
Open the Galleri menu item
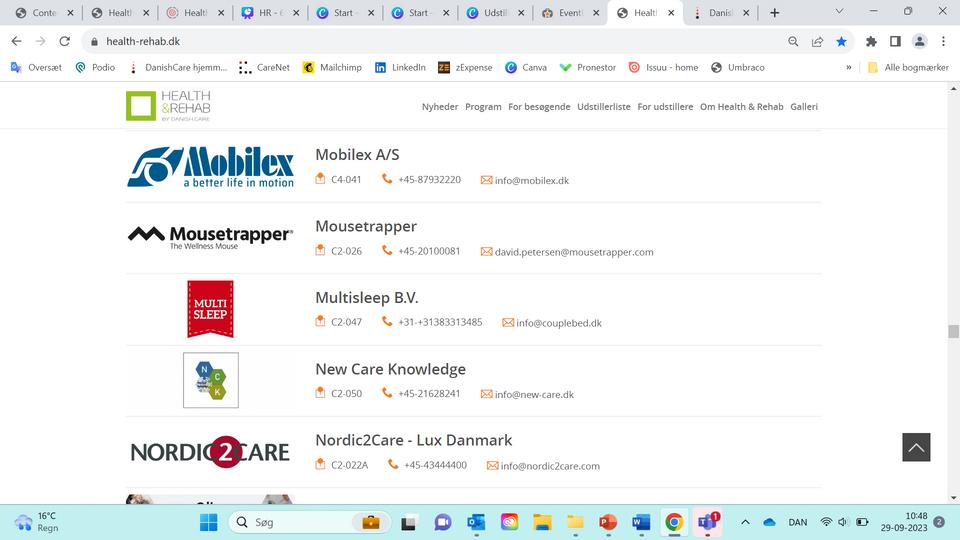tap(804, 107)
